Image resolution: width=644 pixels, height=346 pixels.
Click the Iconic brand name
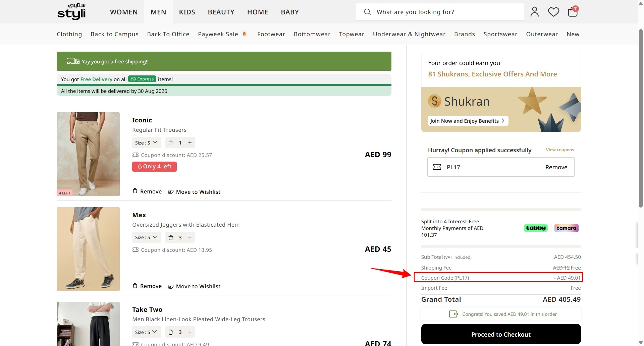point(142,120)
